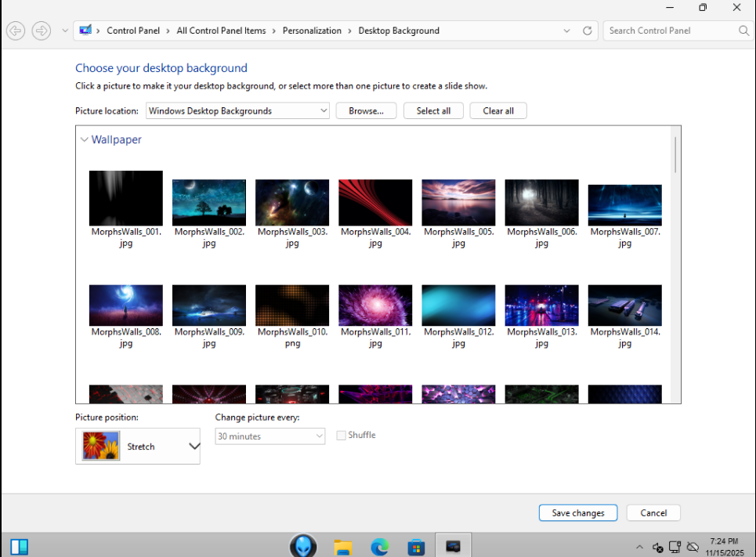The width and height of the screenshot is (756, 557).
Task: Launch Microsoft Edge from the taskbar
Action: click(380, 546)
